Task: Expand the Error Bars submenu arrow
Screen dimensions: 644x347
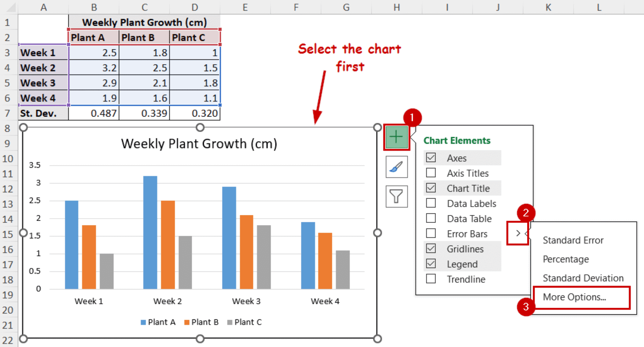Action: pos(518,233)
